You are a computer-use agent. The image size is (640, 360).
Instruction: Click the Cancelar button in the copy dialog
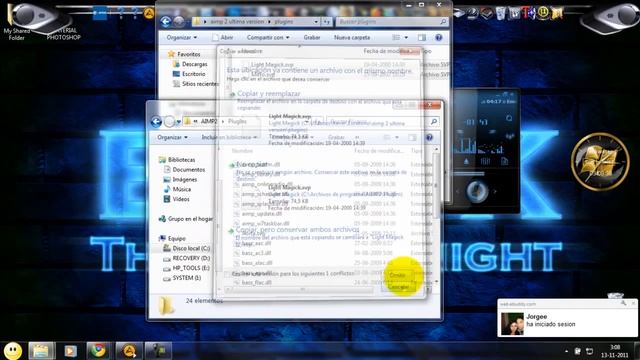coord(398,287)
